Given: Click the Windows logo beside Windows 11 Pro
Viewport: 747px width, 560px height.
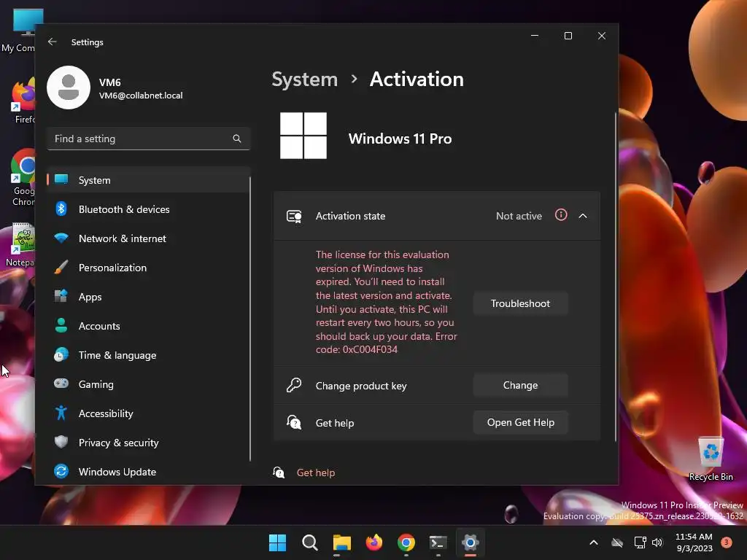Looking at the screenshot, I should (x=303, y=135).
